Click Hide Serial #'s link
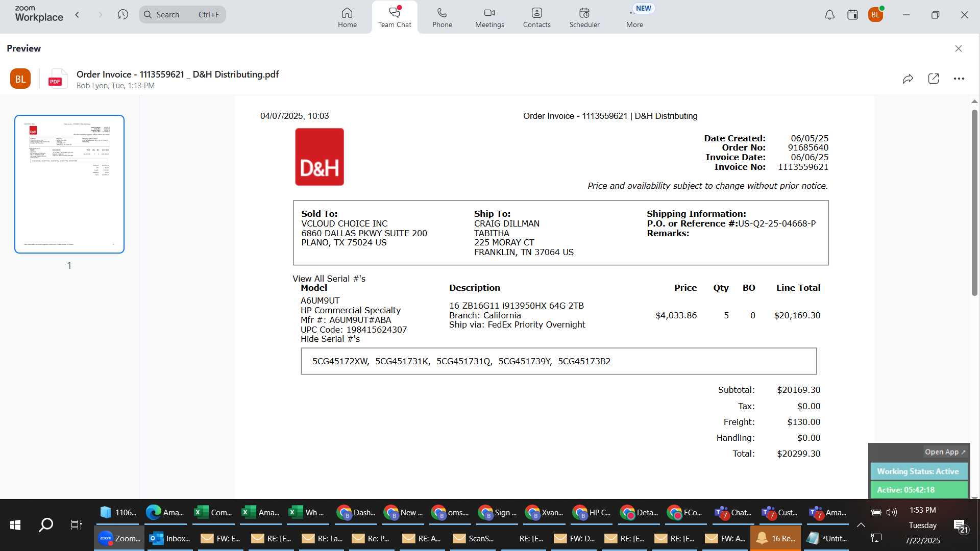 [330, 339]
